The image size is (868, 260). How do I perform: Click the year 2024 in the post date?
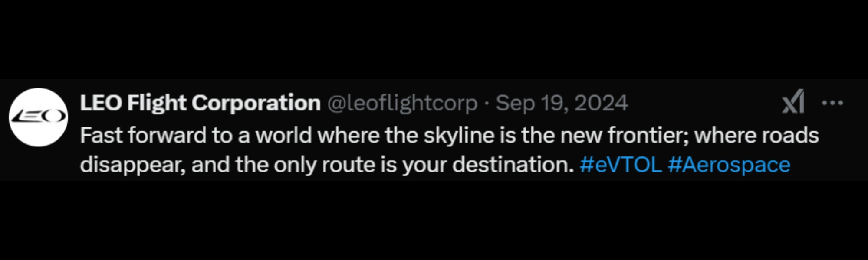point(601,103)
